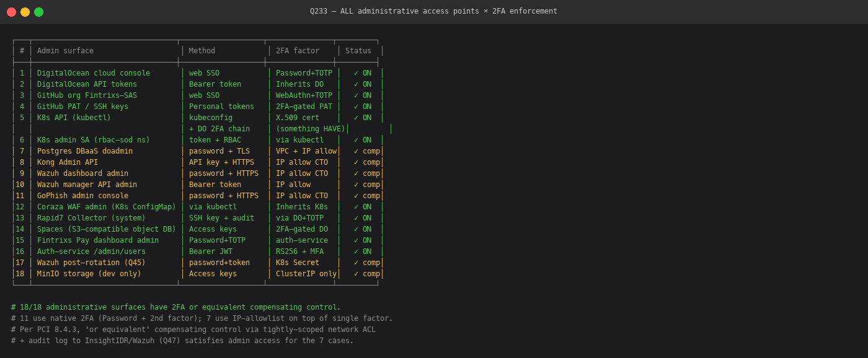Click comment line '# + audit log to InsightIDR/Wazuh'

tap(182, 341)
